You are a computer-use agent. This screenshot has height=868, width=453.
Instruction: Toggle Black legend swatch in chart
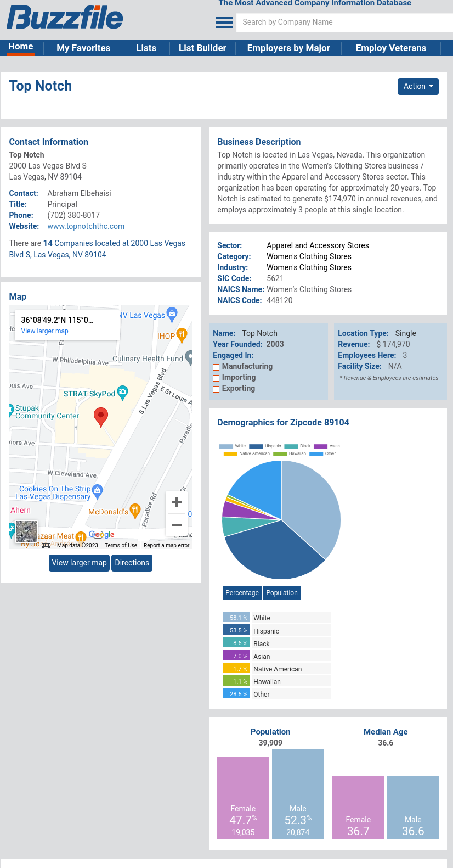[291, 446]
